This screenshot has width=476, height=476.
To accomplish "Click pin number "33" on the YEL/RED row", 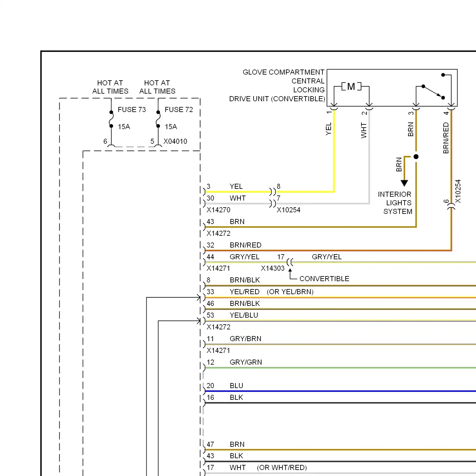I will click(210, 292).
